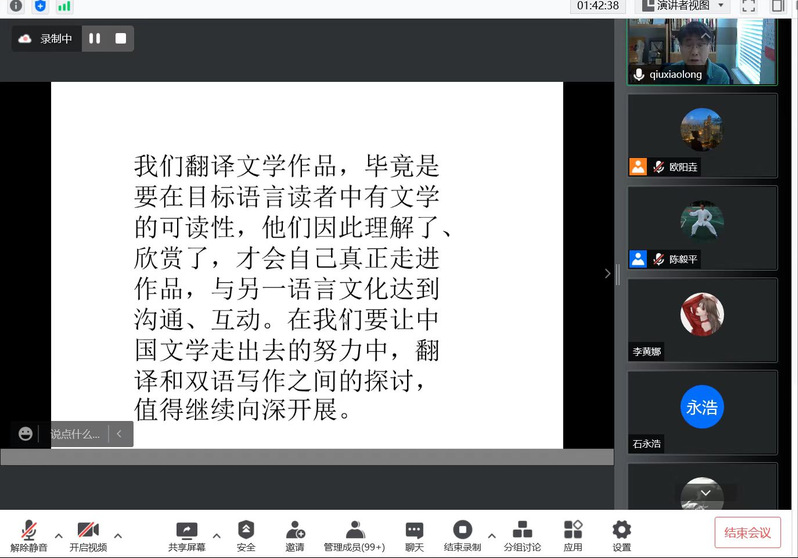The image size is (798, 558).
Task: Open 分组讨论 breakout rooms
Action: 522,536
